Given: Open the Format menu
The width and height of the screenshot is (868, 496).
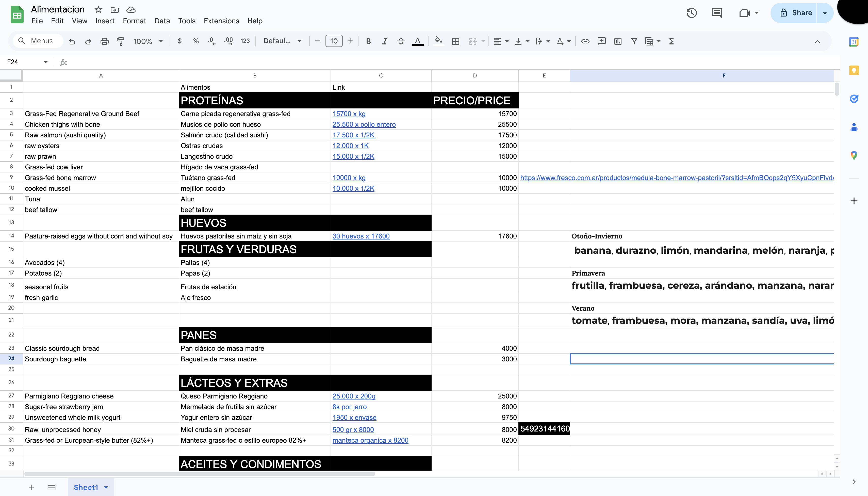Looking at the screenshot, I should (134, 21).
